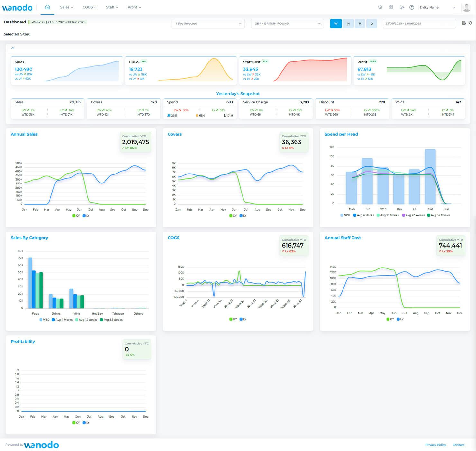Select the Q quarterly period option

(372, 23)
